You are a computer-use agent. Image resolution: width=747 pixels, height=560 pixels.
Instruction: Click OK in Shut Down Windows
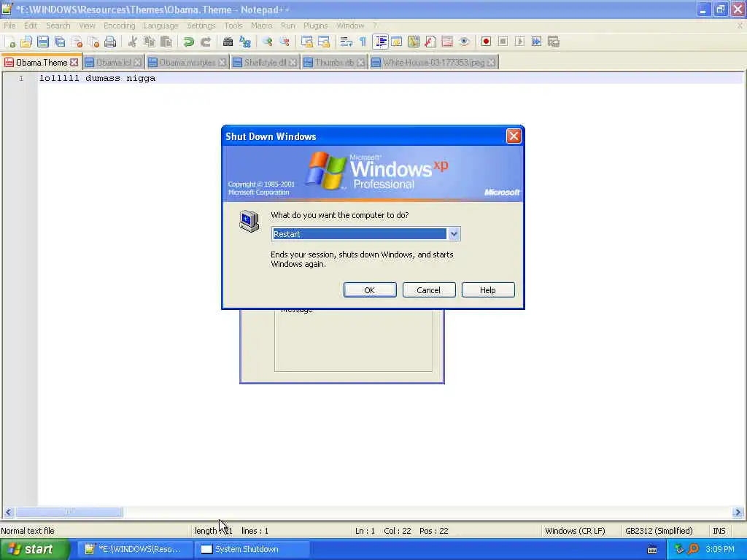pyautogui.click(x=370, y=290)
